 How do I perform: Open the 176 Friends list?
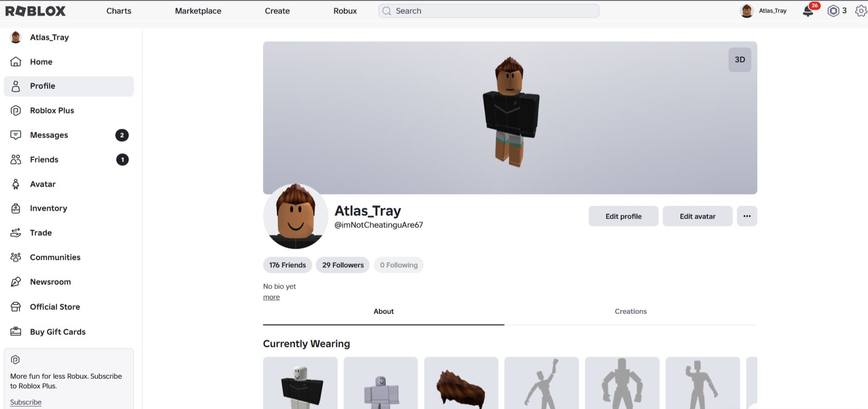(x=288, y=265)
